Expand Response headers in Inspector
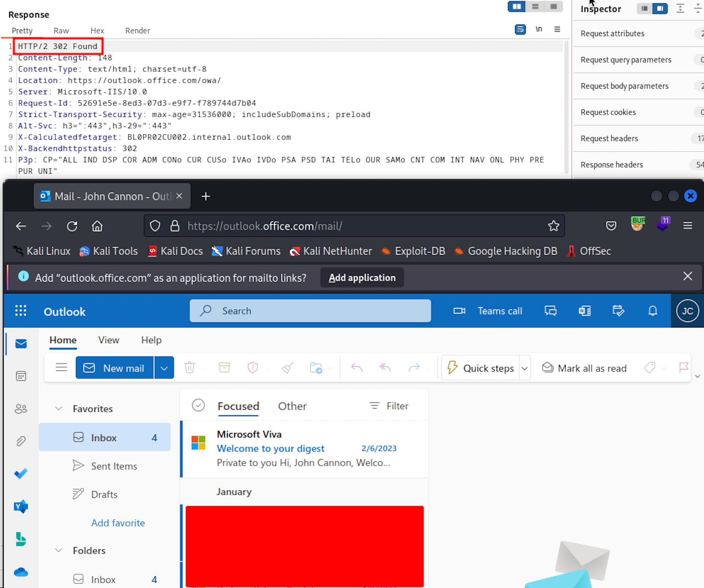 [639, 165]
